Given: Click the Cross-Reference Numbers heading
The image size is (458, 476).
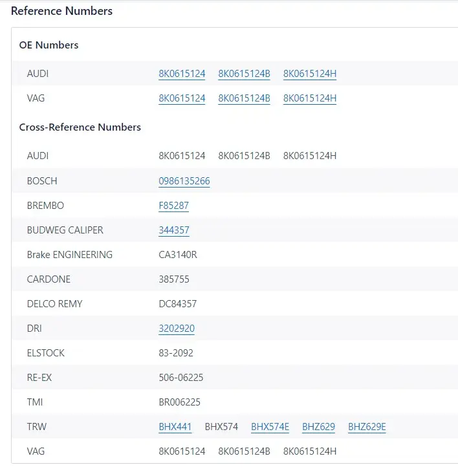Looking at the screenshot, I should [80, 127].
